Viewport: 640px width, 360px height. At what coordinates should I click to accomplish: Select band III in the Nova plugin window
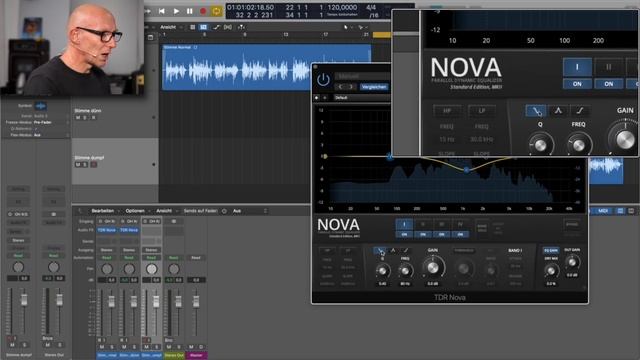coord(441,224)
